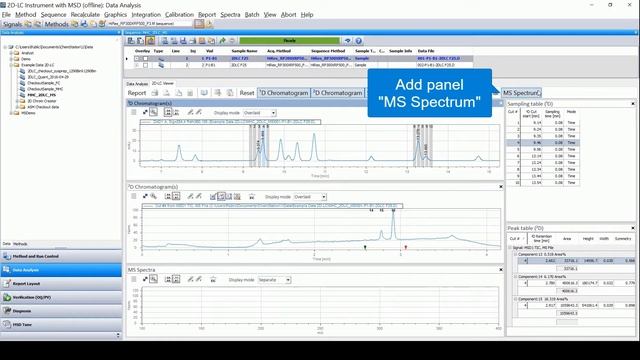Open Verification (OQ/PV) view
The image size is (640, 360).
coord(61,297)
